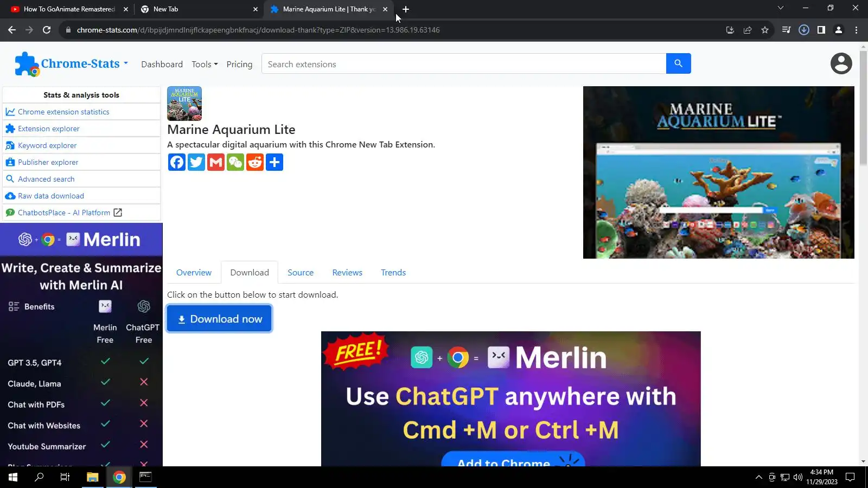Viewport: 868px width, 488px height.
Task: Open the Windows notification center icon
Action: tap(851, 477)
